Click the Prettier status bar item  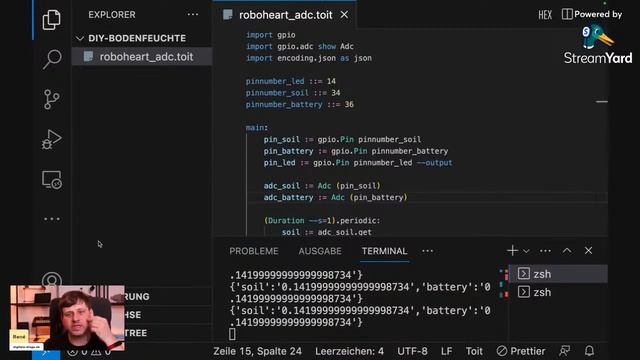521,351
